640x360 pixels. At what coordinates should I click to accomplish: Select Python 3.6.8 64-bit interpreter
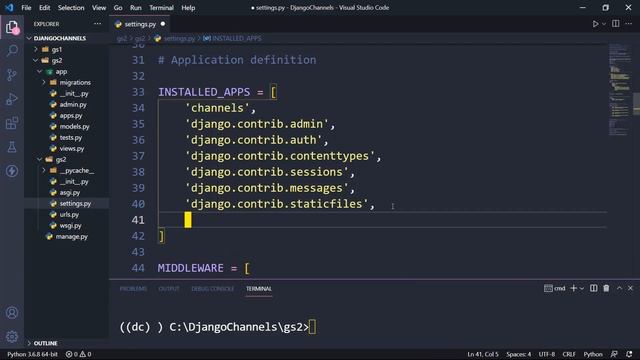pos(32,354)
